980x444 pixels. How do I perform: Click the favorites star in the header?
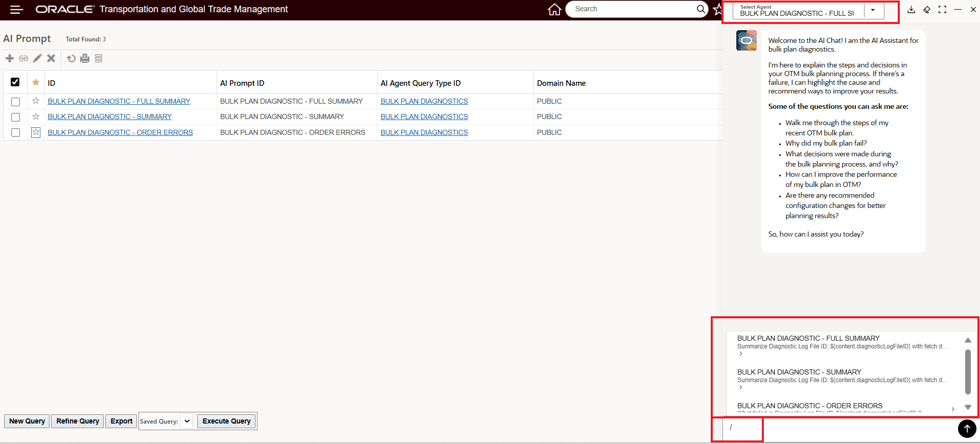pyautogui.click(x=718, y=9)
